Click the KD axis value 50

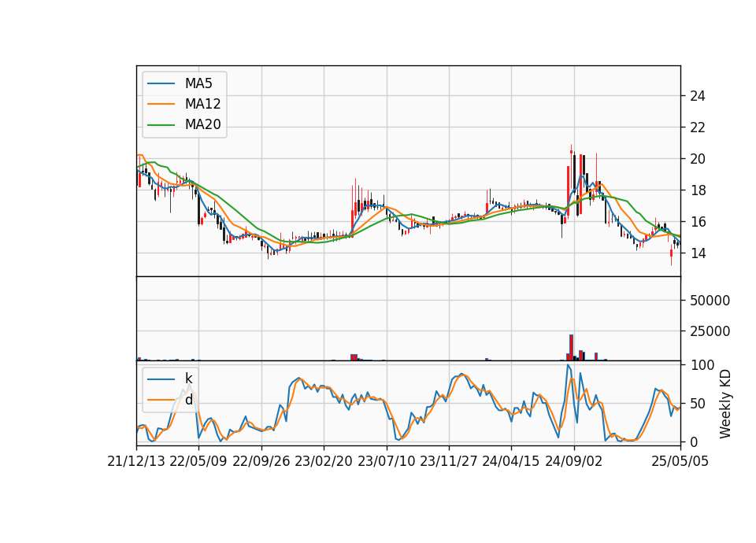[x=698, y=404]
